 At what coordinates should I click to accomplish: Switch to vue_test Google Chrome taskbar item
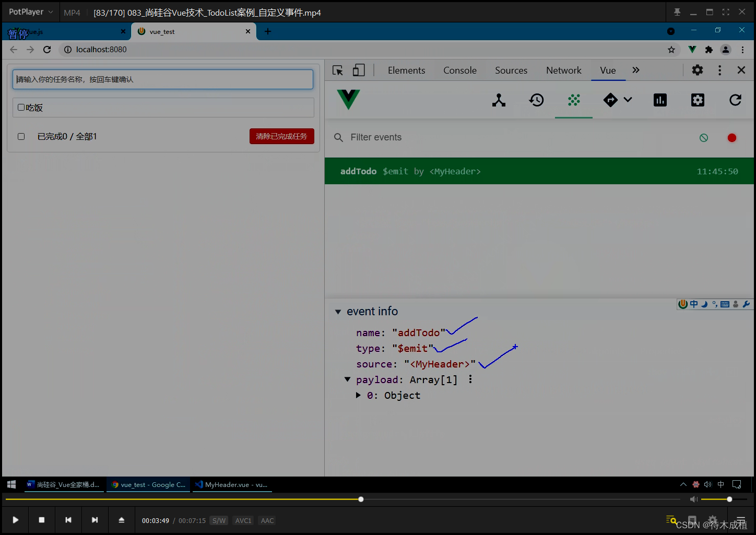coord(149,484)
